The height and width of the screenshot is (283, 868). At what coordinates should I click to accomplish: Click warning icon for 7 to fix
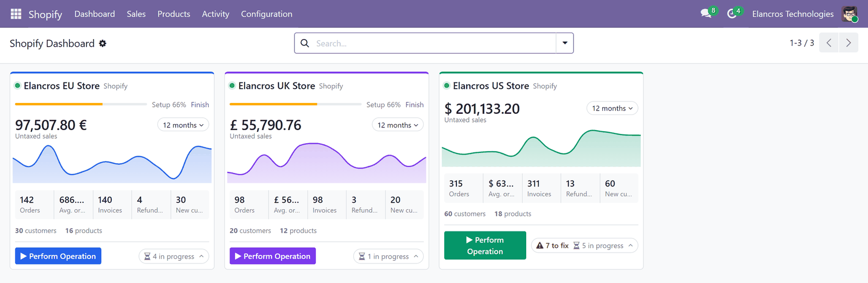click(x=540, y=246)
